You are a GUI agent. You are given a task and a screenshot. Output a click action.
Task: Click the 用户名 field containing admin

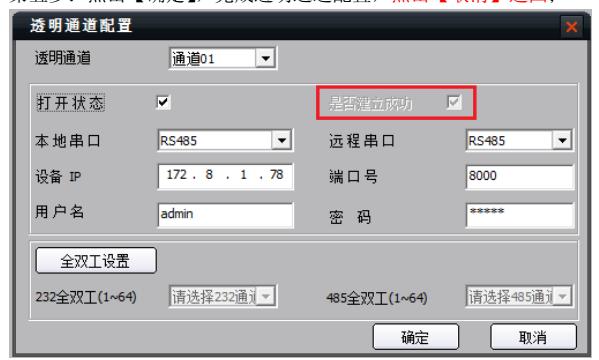(x=225, y=215)
